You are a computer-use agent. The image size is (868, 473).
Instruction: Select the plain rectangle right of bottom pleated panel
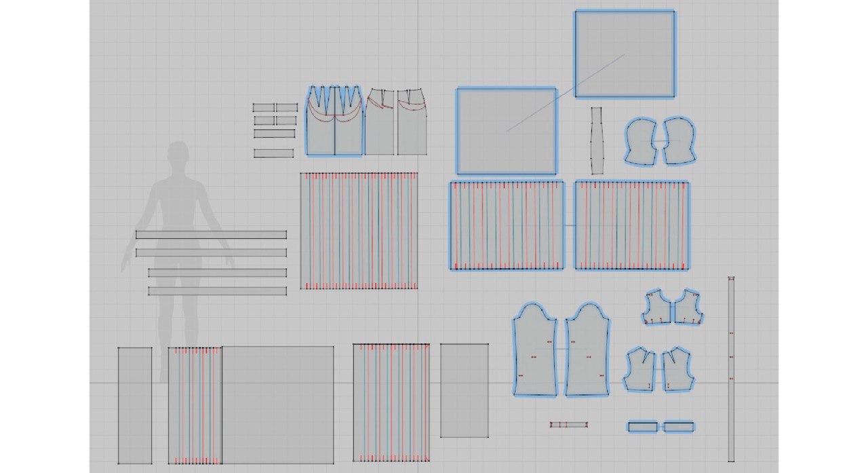(x=465, y=390)
